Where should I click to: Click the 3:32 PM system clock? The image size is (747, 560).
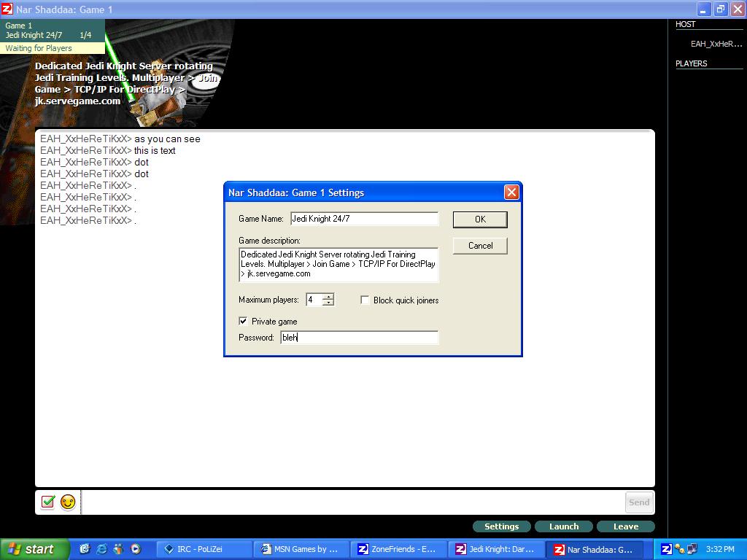click(720, 549)
